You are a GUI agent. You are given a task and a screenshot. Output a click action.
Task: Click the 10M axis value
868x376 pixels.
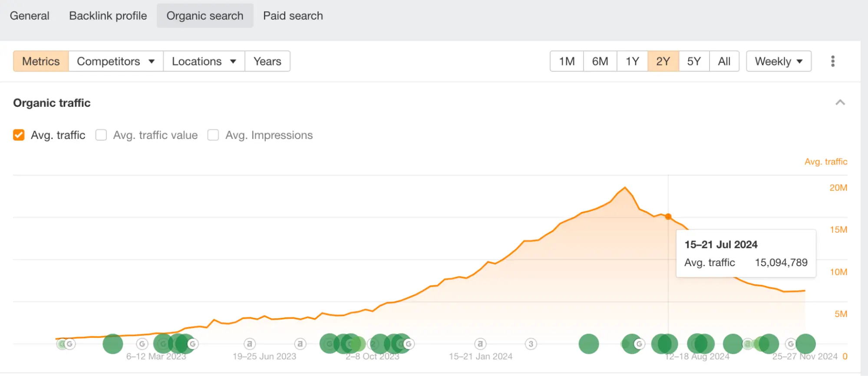838,272
